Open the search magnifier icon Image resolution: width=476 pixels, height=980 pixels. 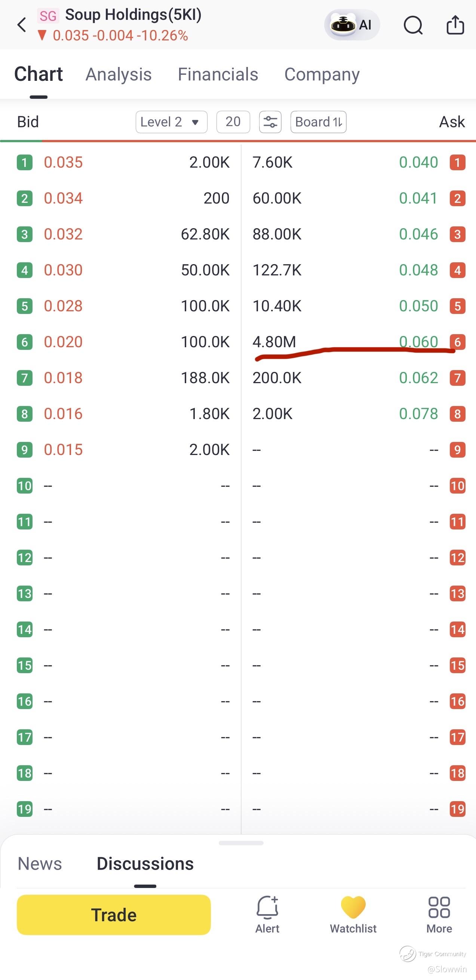(413, 25)
